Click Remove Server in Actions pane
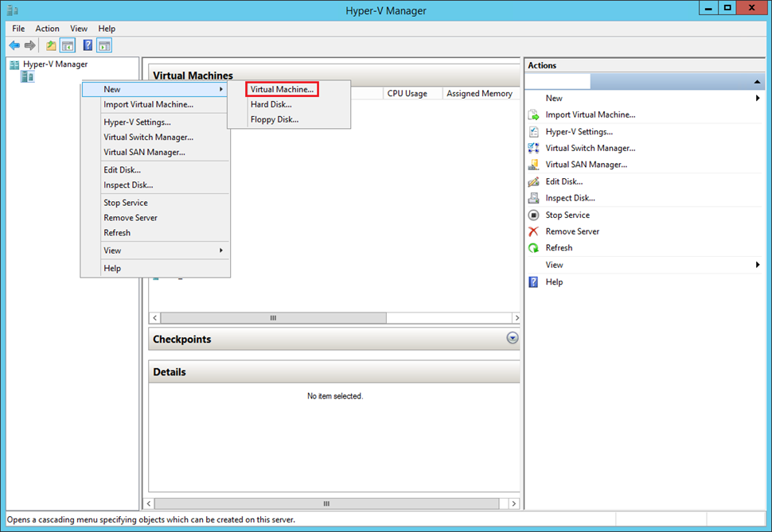 point(572,231)
